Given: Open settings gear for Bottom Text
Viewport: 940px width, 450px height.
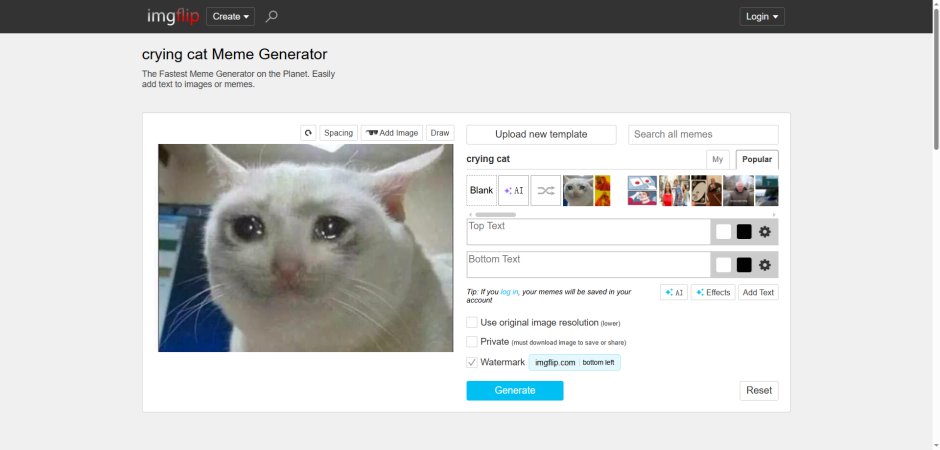Looking at the screenshot, I should click(x=764, y=265).
